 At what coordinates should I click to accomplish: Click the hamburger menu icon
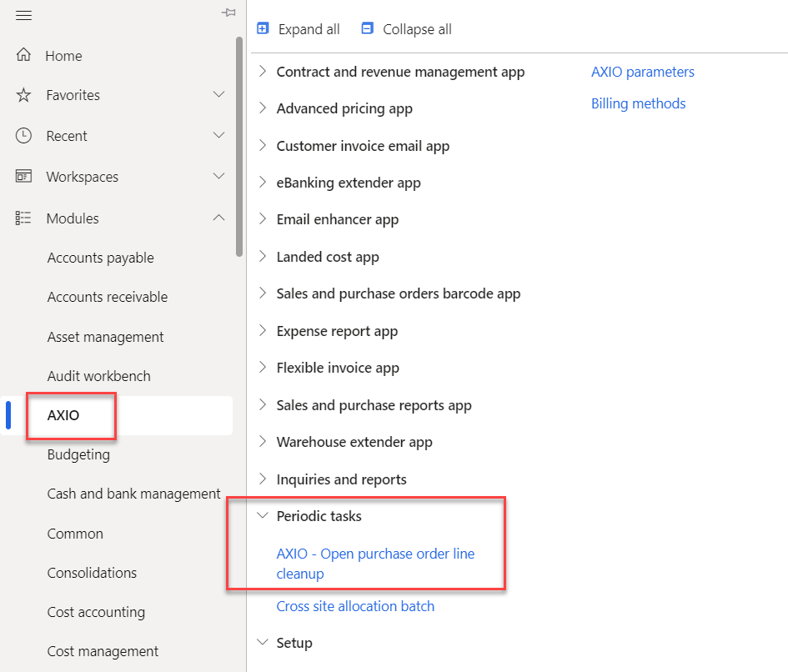pyautogui.click(x=23, y=15)
